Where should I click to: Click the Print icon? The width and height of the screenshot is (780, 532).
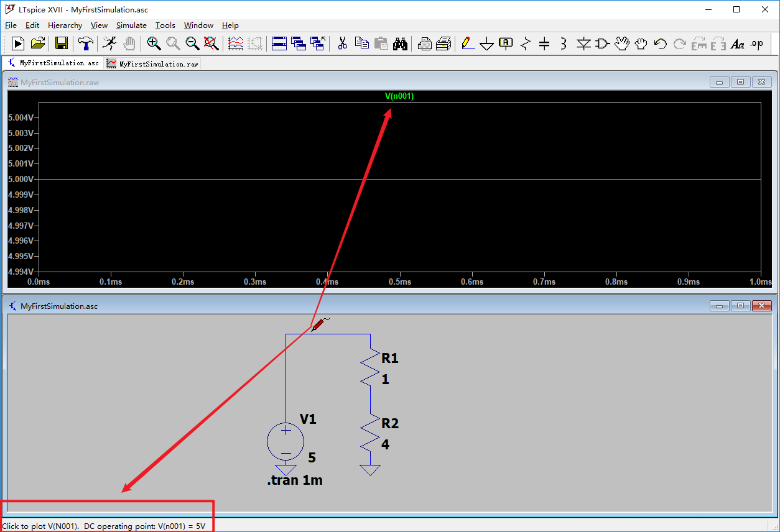pos(443,44)
